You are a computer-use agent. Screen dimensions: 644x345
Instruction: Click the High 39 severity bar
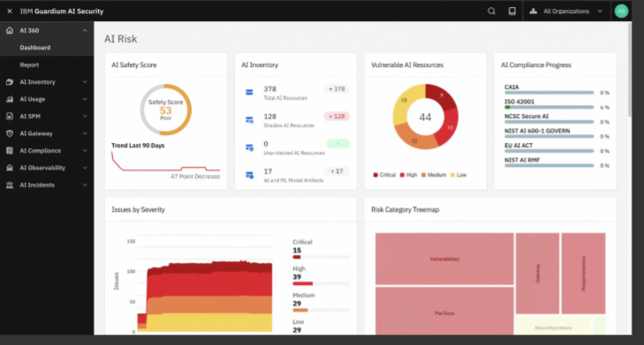[x=321, y=283]
